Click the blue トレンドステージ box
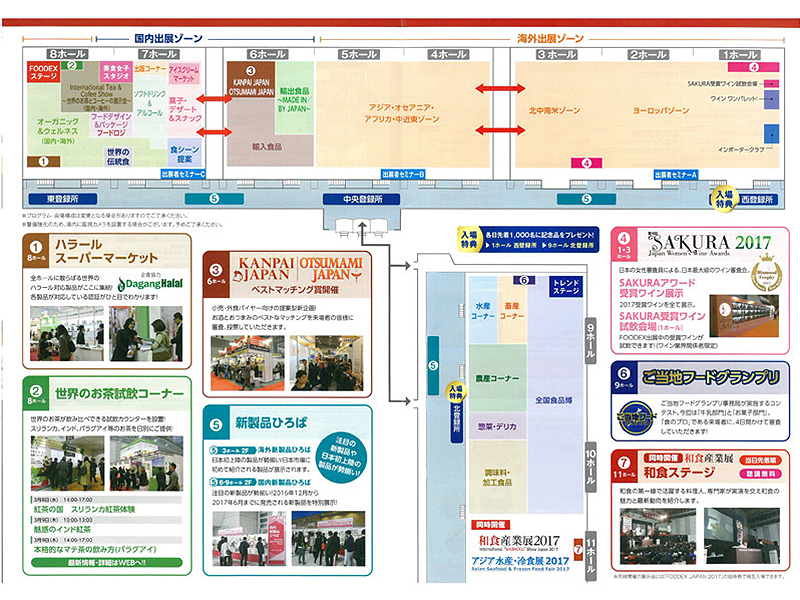Image resolution: width=800 pixels, height=600 pixels. (x=566, y=287)
